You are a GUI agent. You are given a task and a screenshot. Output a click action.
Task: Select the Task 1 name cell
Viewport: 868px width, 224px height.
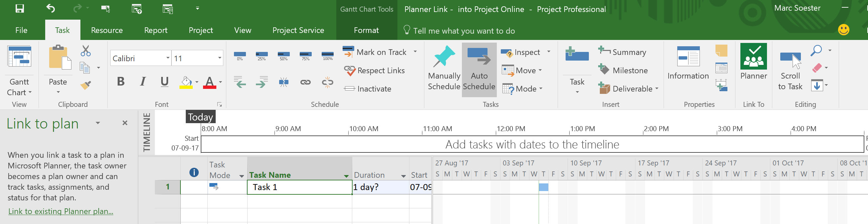[x=299, y=187]
